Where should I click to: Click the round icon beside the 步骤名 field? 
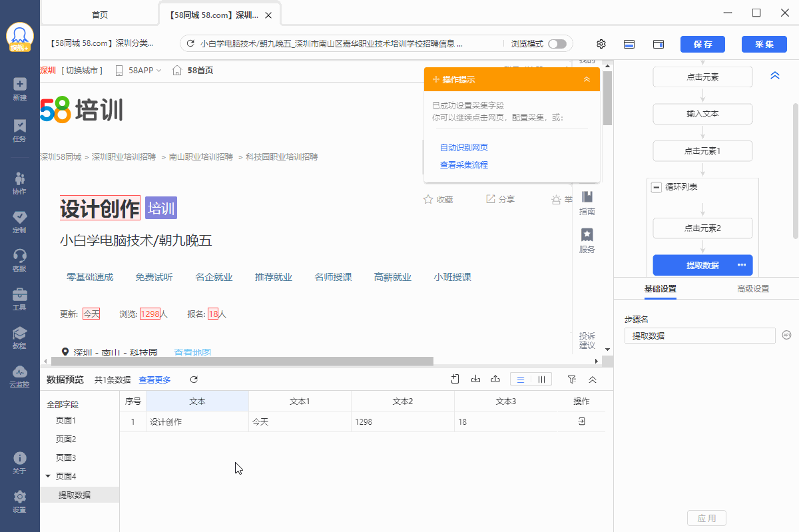[x=786, y=335]
